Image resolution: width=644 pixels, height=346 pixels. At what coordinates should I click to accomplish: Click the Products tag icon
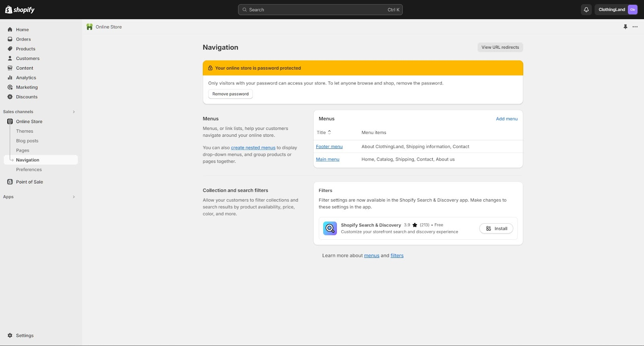click(x=10, y=49)
